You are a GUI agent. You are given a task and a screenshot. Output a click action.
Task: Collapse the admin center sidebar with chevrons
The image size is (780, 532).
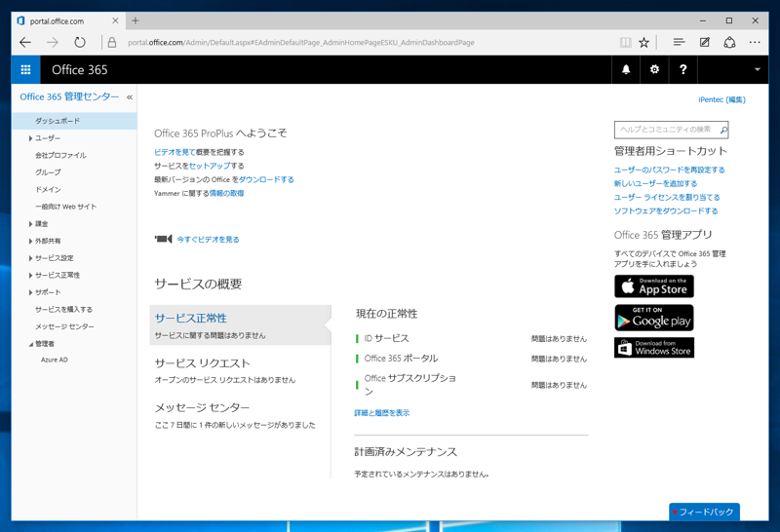[130, 97]
